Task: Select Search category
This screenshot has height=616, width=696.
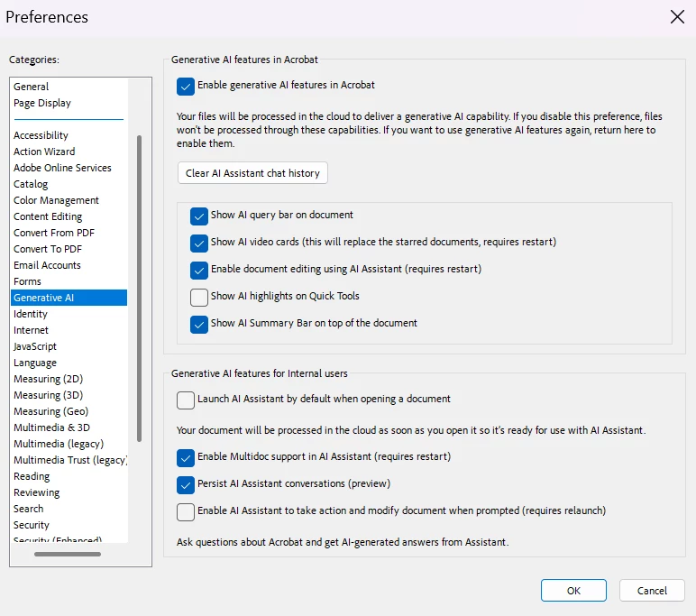Action: pos(69,509)
